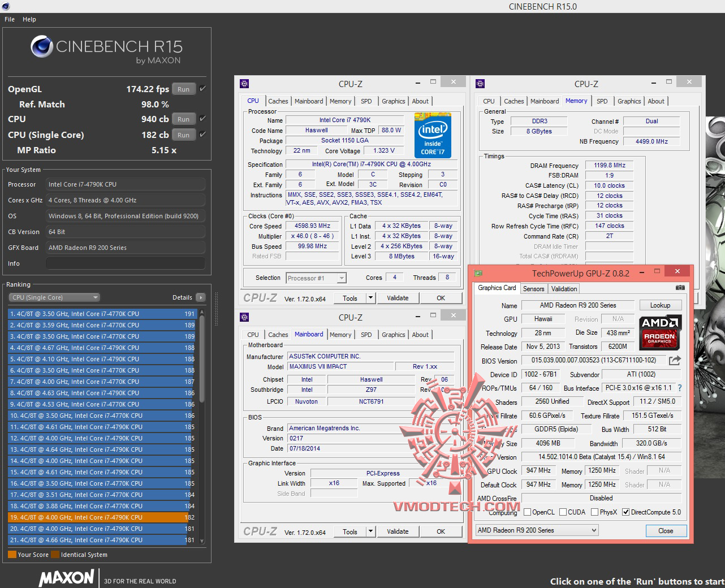The width and height of the screenshot is (725, 588).
Task: Click the Intel inside Core i7 logo
Action: tap(433, 135)
